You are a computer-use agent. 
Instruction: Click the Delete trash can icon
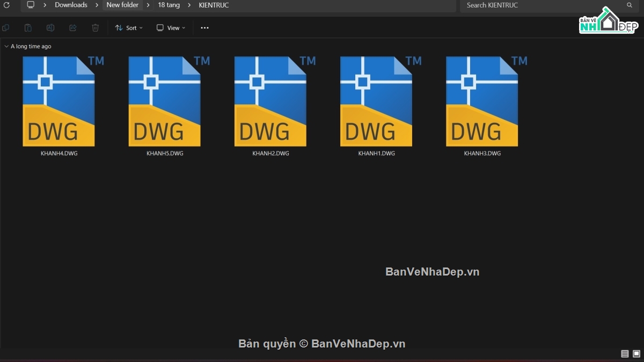(x=95, y=28)
